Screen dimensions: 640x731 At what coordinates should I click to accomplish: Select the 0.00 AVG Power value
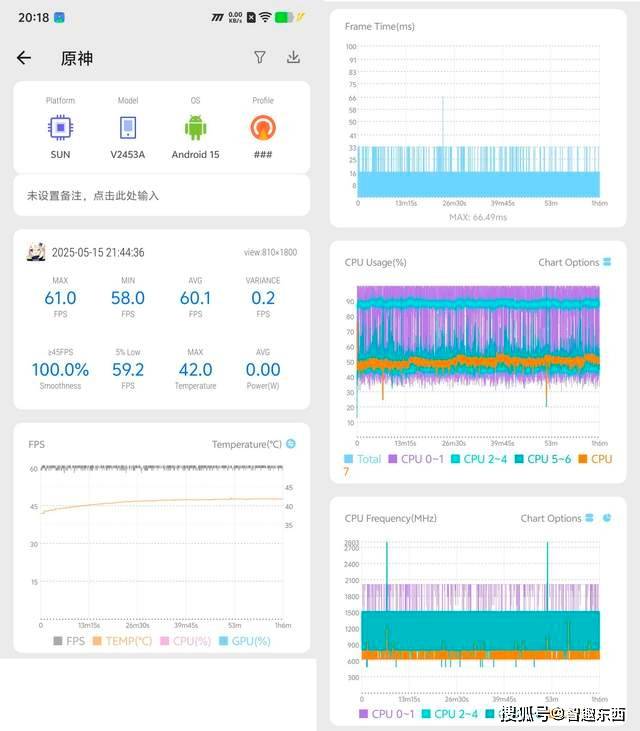263,370
